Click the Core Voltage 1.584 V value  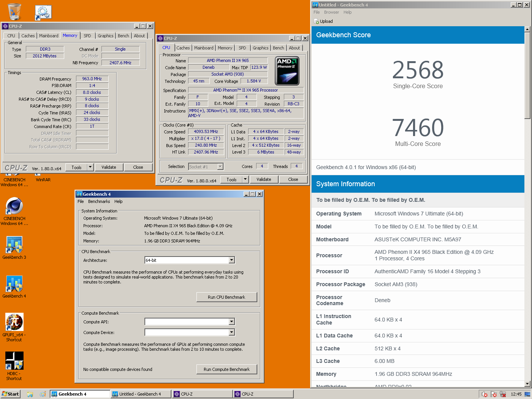tap(254, 81)
